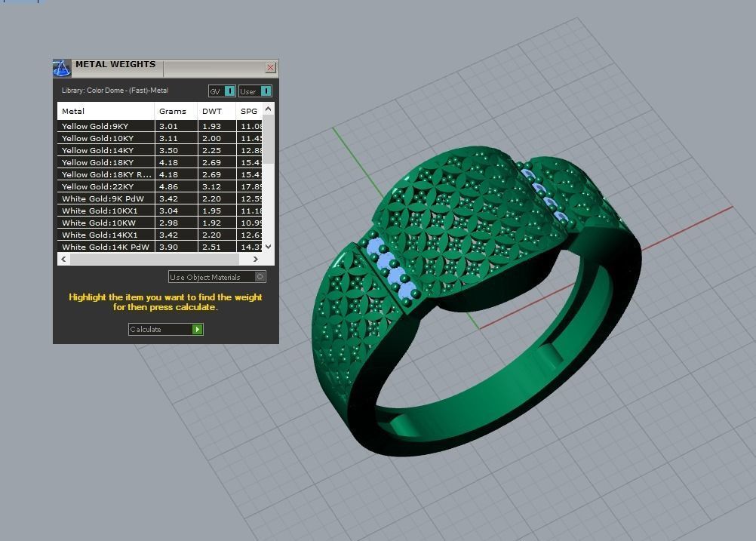Select the White Gold:14KX1 row
Viewport: 756px width, 541px height.
[x=160, y=235]
